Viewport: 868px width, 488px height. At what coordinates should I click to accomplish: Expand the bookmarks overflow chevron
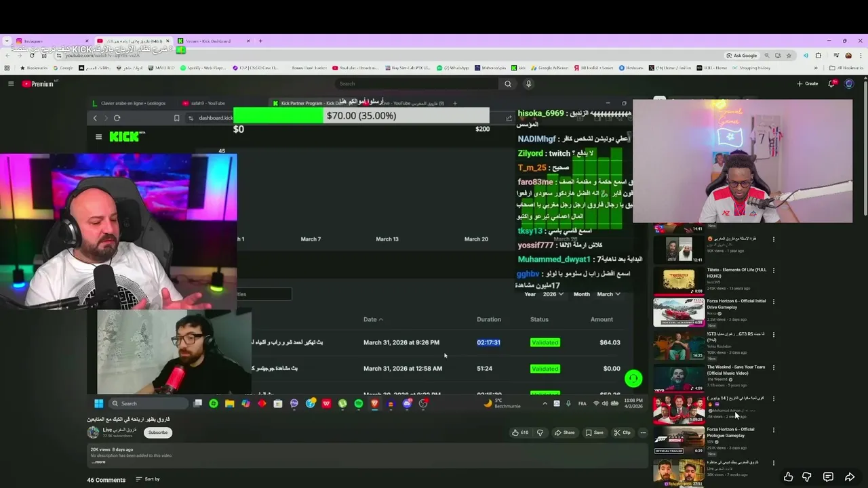pyautogui.click(x=816, y=68)
